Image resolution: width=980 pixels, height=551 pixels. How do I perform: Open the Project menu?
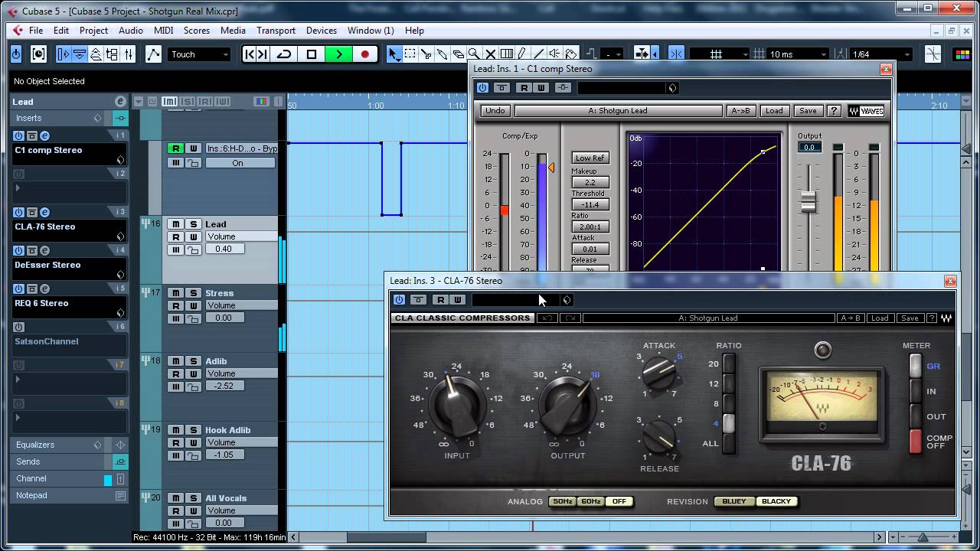click(93, 31)
